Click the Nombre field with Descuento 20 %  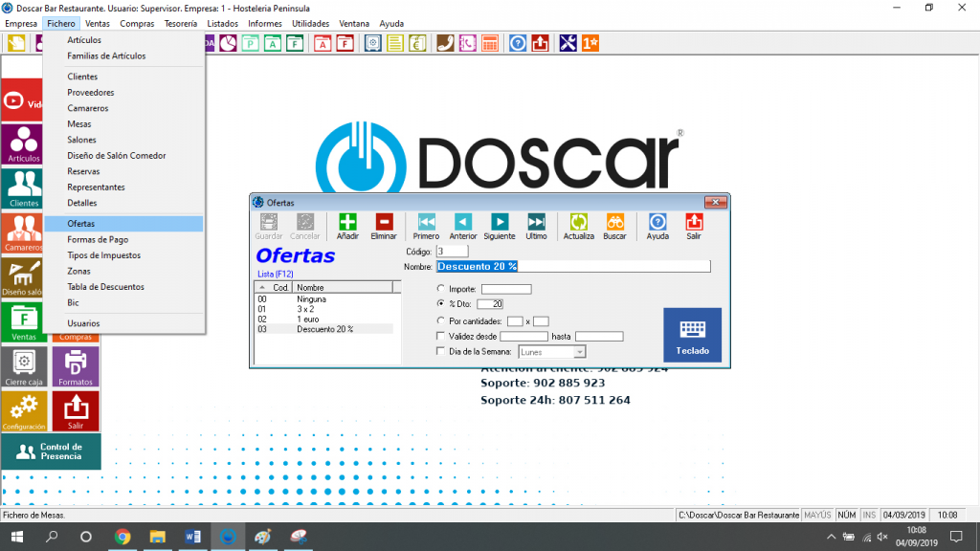573,267
